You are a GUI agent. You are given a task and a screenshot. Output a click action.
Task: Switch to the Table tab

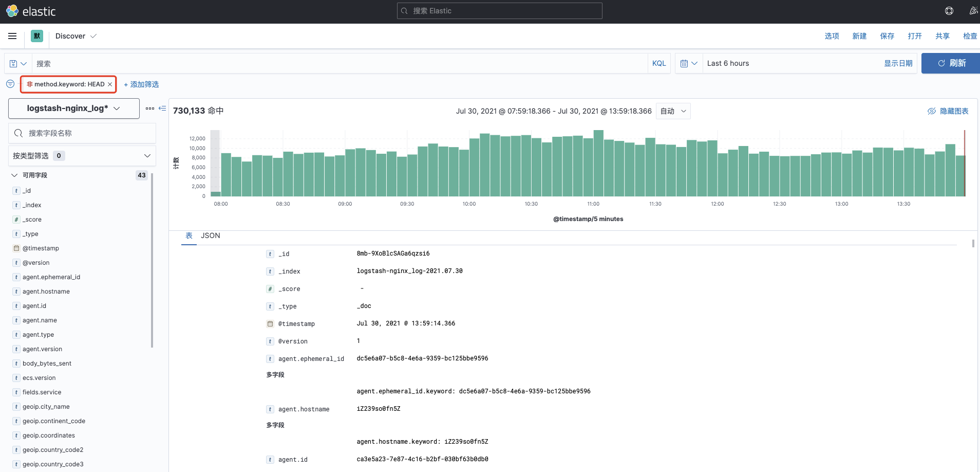(189, 235)
